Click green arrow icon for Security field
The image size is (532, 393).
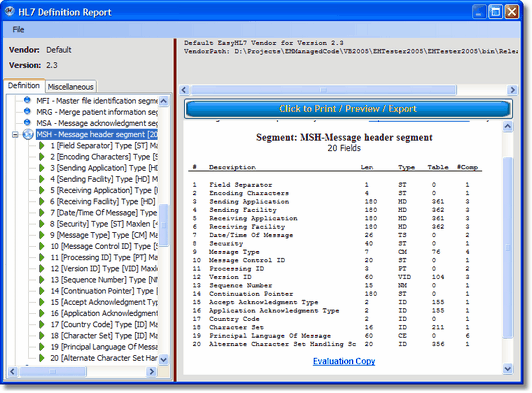(42, 224)
